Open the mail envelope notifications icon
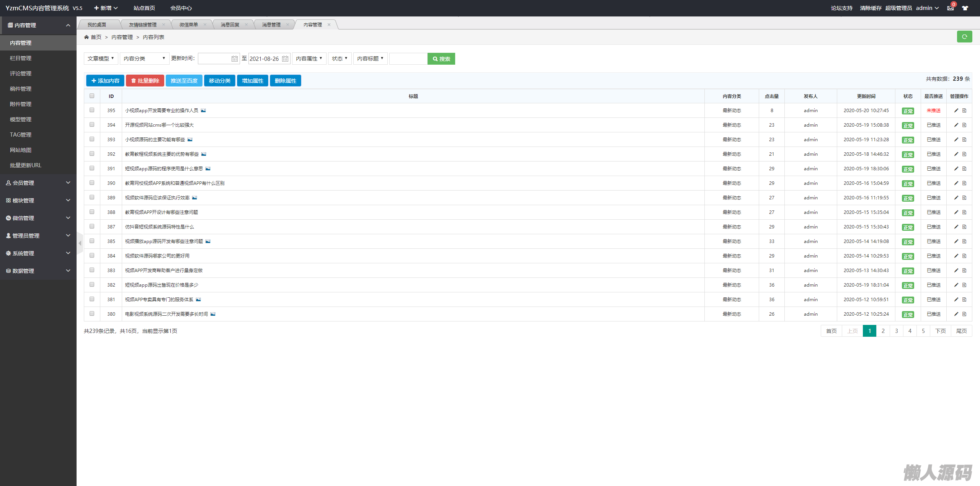 (x=950, y=8)
